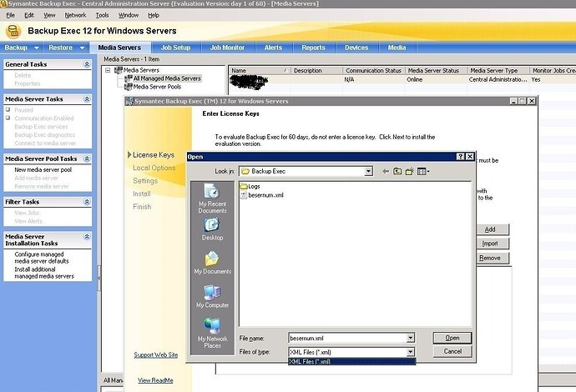Click New media server pool task

pos(43,170)
